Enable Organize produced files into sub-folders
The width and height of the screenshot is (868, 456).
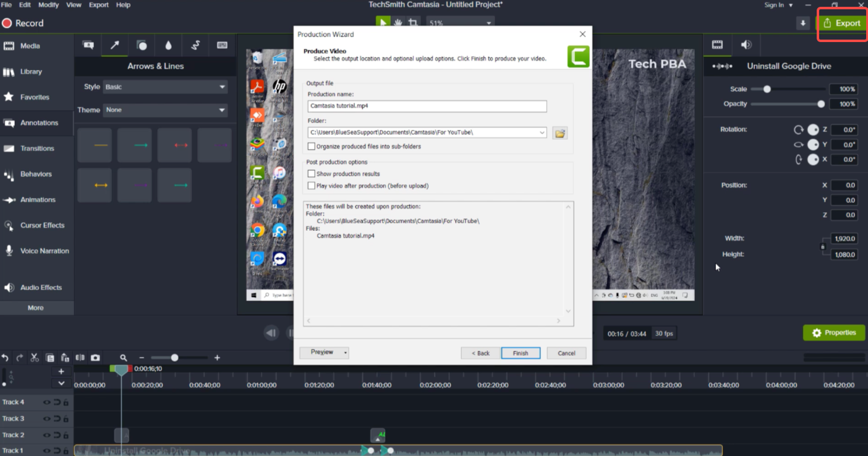(x=312, y=145)
